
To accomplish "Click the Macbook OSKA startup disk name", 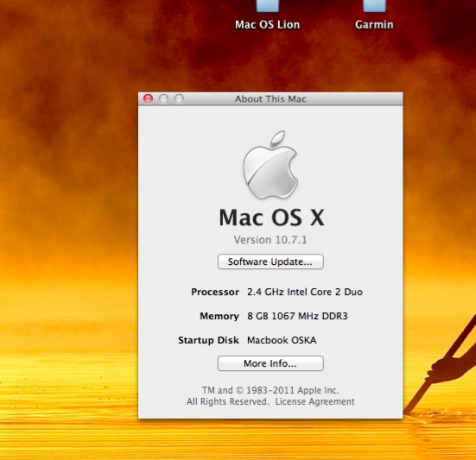I will pyautogui.click(x=282, y=340).
